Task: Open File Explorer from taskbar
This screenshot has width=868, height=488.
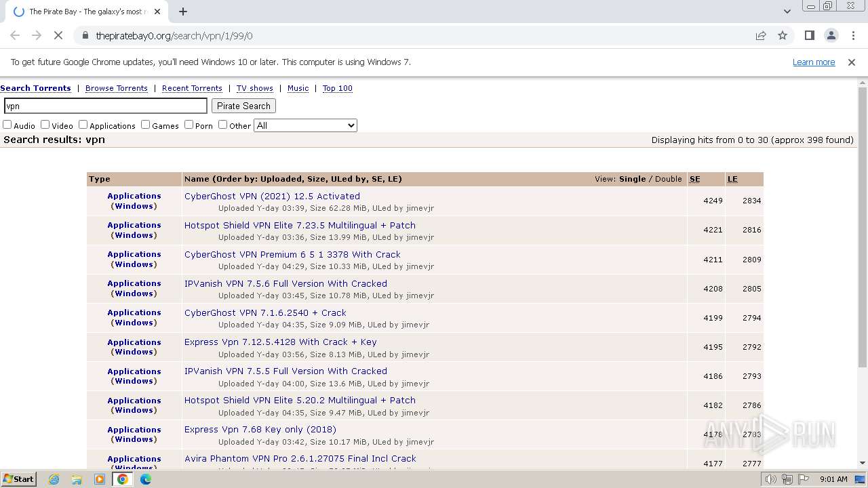Action: [77, 479]
